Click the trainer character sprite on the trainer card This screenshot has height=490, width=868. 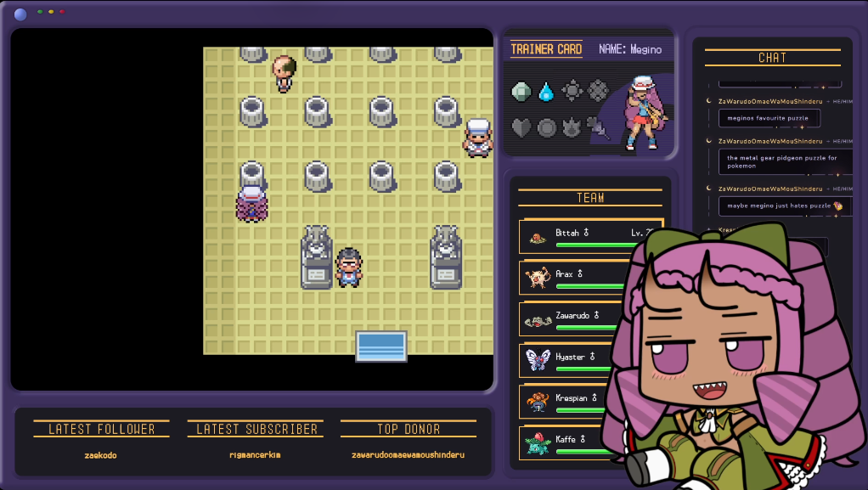pyautogui.click(x=645, y=114)
